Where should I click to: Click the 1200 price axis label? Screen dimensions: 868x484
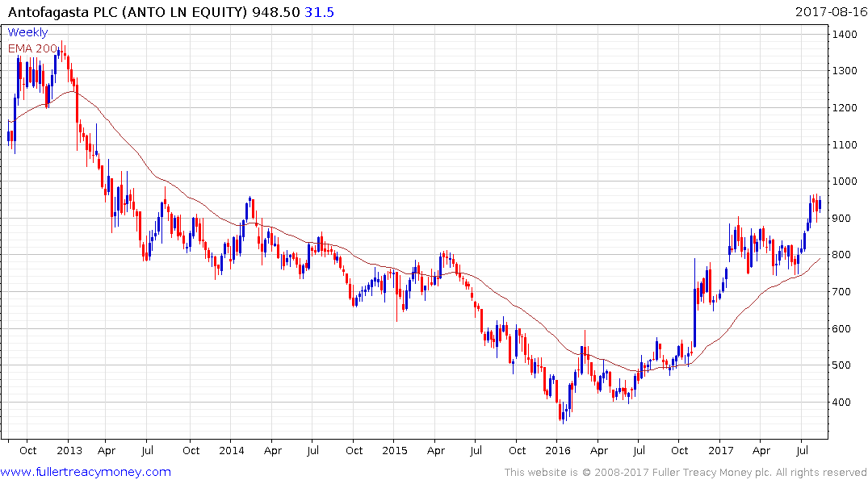(x=845, y=108)
